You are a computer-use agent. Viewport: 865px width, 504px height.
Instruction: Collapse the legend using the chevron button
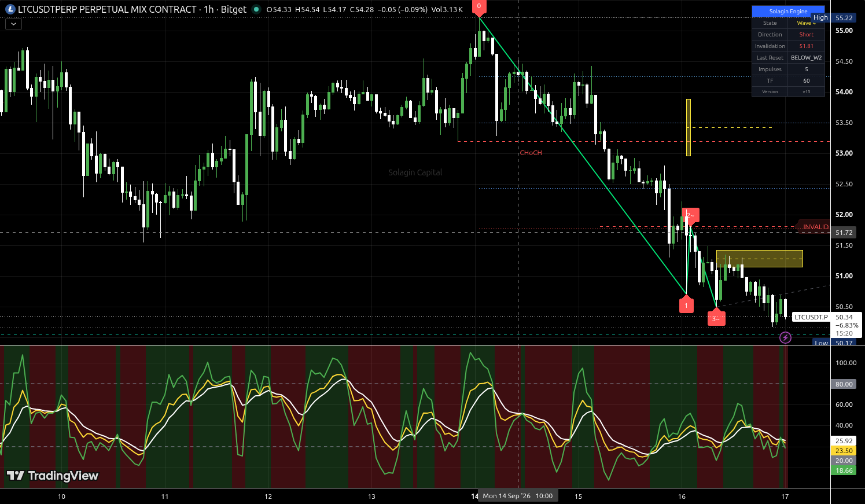[13, 24]
